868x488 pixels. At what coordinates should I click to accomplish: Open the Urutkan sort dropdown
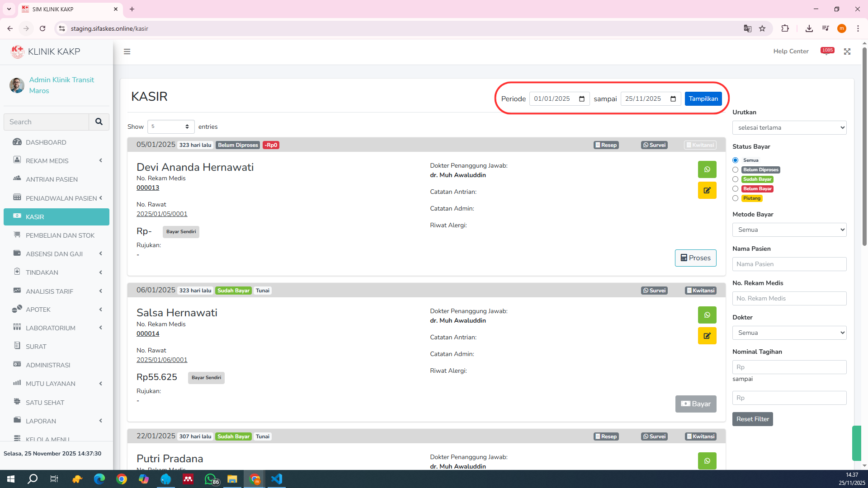789,128
